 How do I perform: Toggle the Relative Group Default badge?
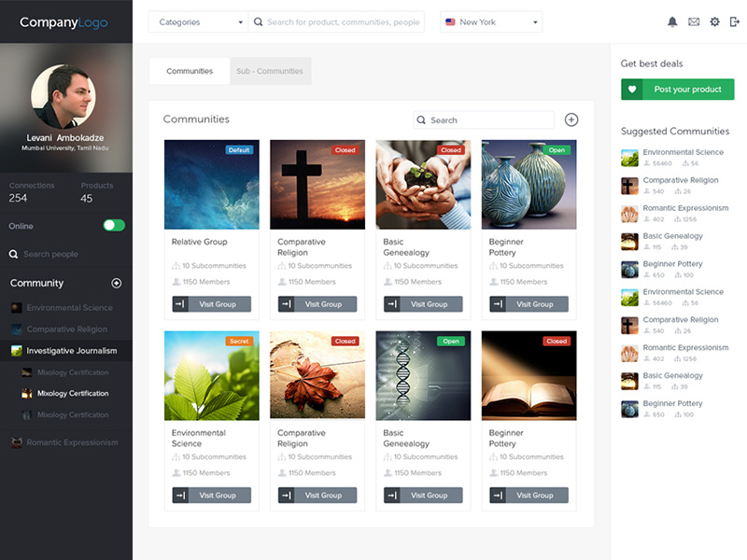pos(238,149)
